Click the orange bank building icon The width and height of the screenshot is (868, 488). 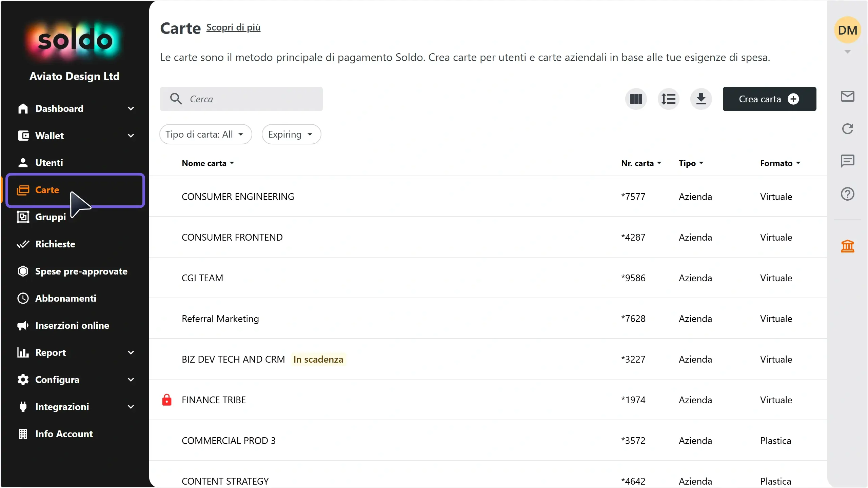coord(847,246)
